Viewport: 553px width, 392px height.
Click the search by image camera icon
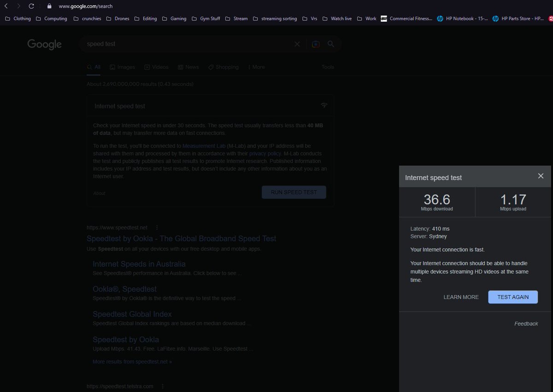tap(316, 44)
